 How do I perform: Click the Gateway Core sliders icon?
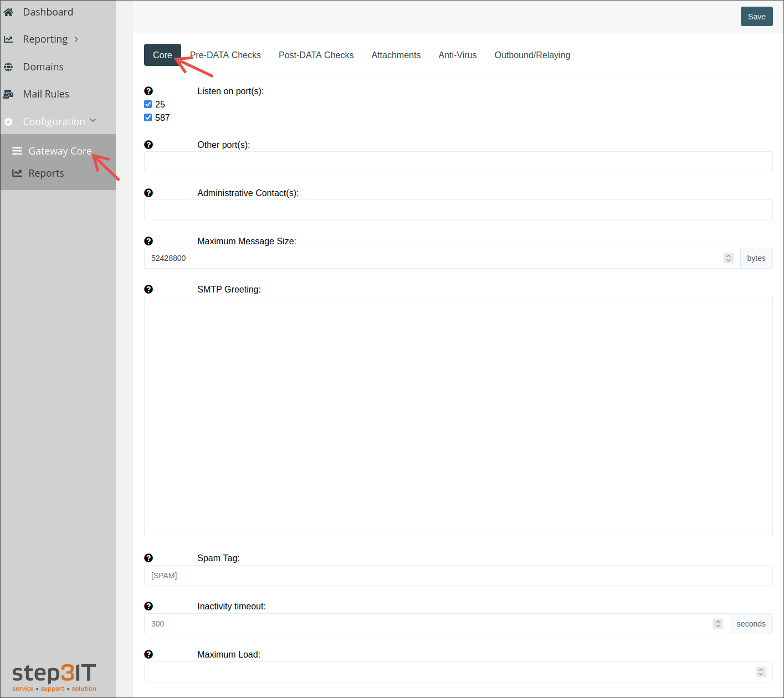(x=16, y=150)
